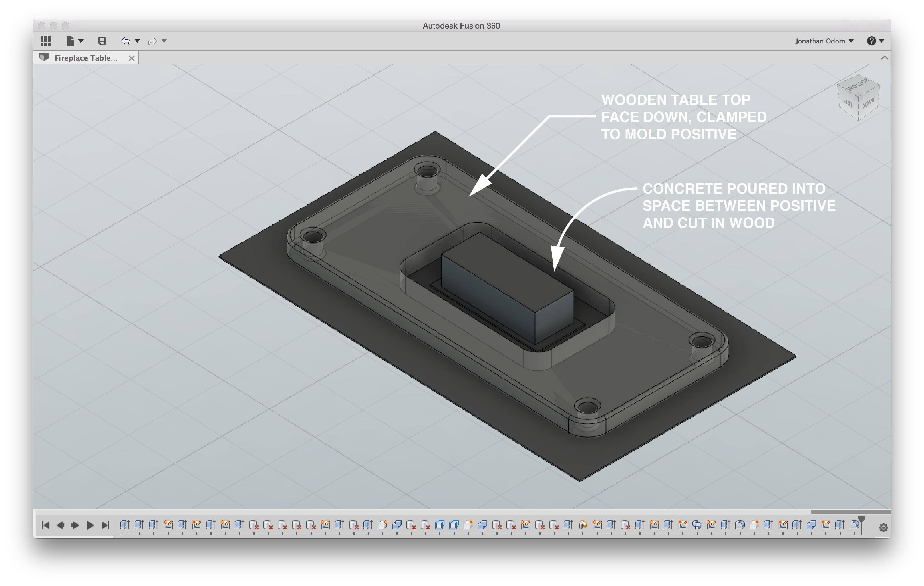
Task: Select the looped sweep feature in timeline
Action: pyautogui.click(x=697, y=525)
